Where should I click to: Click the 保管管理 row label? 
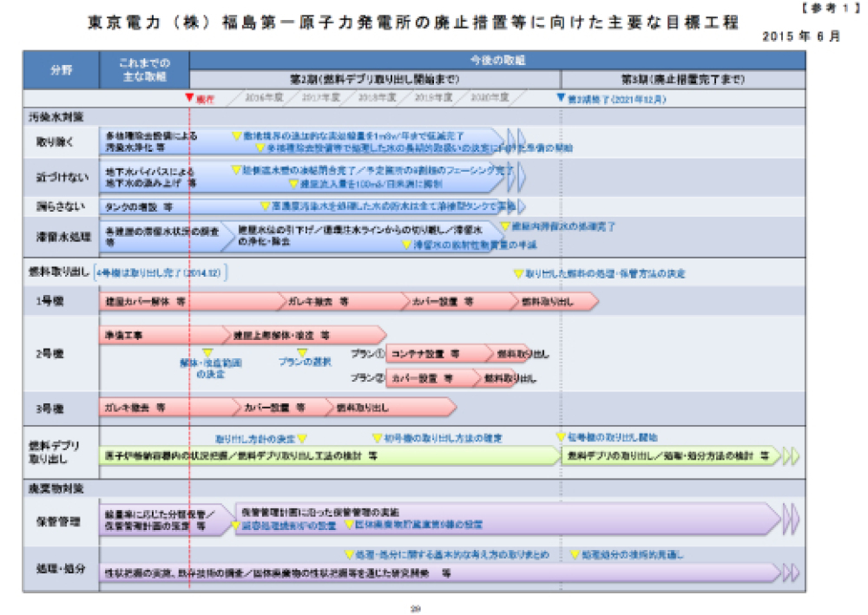58,521
